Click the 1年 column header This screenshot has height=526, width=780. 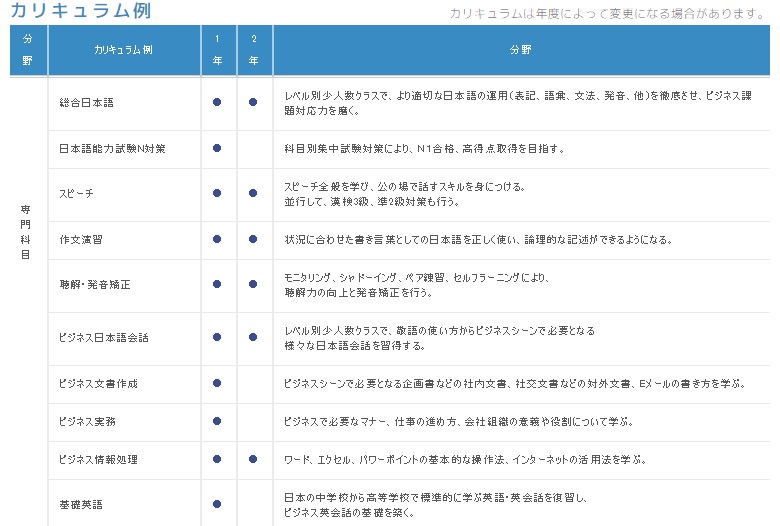[x=217, y=50]
